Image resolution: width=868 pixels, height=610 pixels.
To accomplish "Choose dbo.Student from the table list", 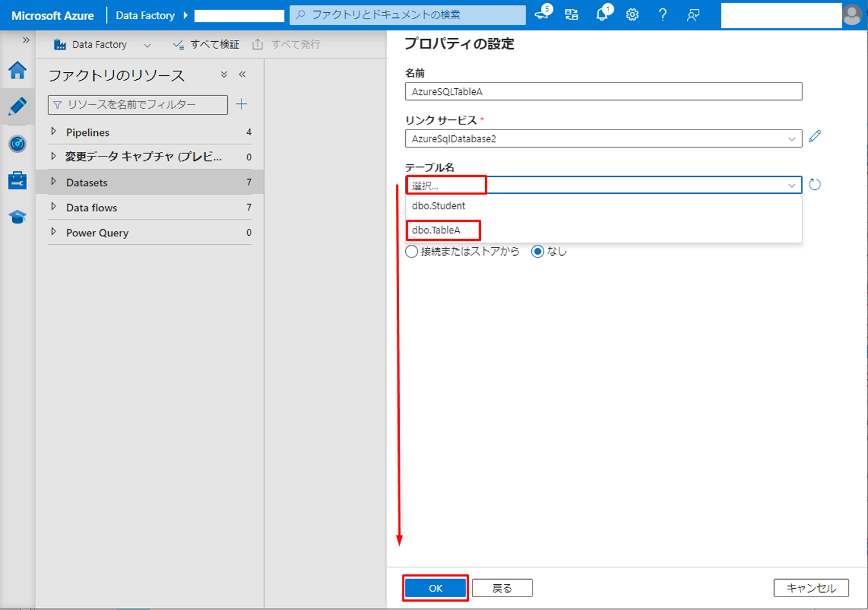I will 439,206.
